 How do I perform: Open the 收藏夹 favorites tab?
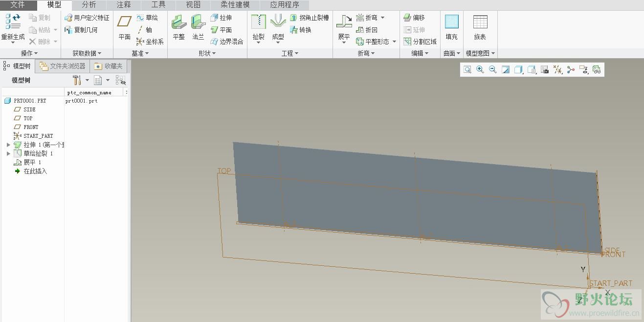click(x=109, y=66)
